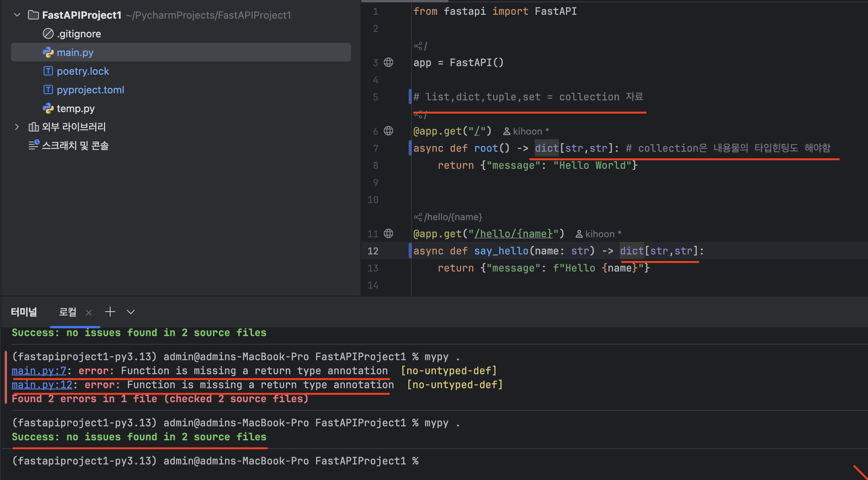Click the author icon beside kihoon on line 6

click(506, 131)
